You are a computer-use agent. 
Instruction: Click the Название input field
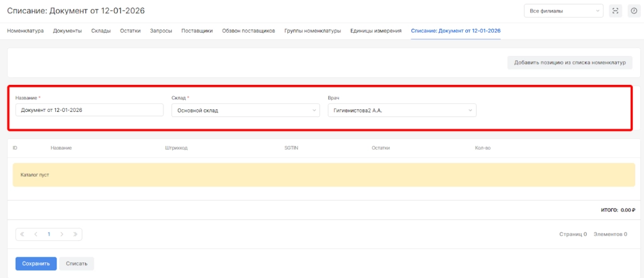tap(89, 110)
